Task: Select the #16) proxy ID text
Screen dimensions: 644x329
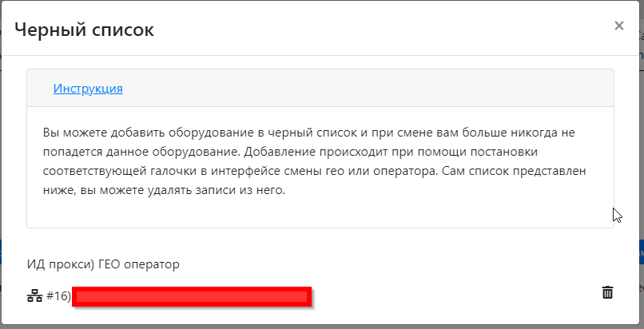Action: [x=59, y=296]
